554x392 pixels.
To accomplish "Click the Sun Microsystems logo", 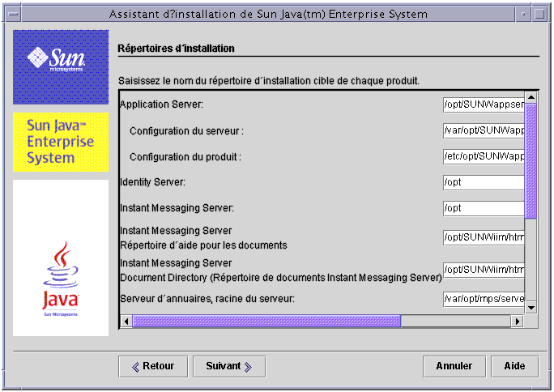I will 61,67.
